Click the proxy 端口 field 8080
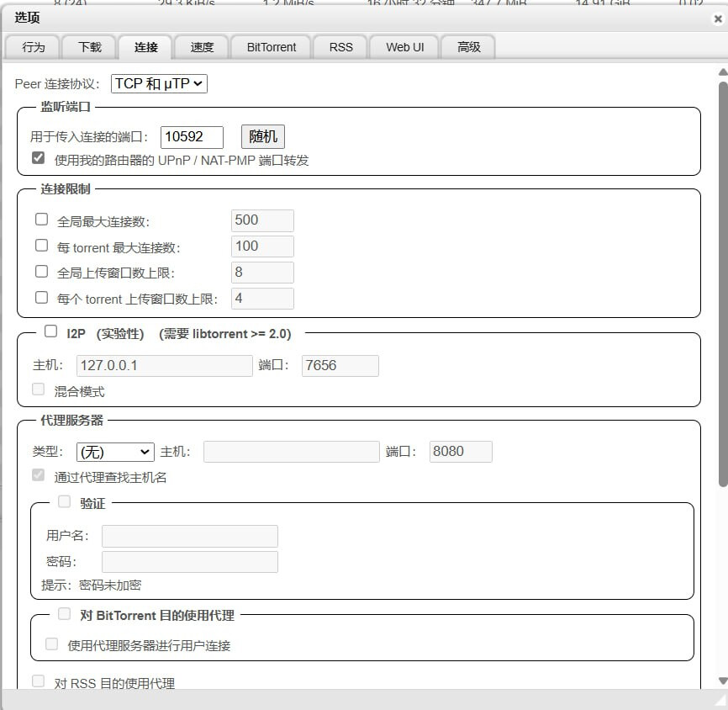The image size is (728, 710). [461, 452]
